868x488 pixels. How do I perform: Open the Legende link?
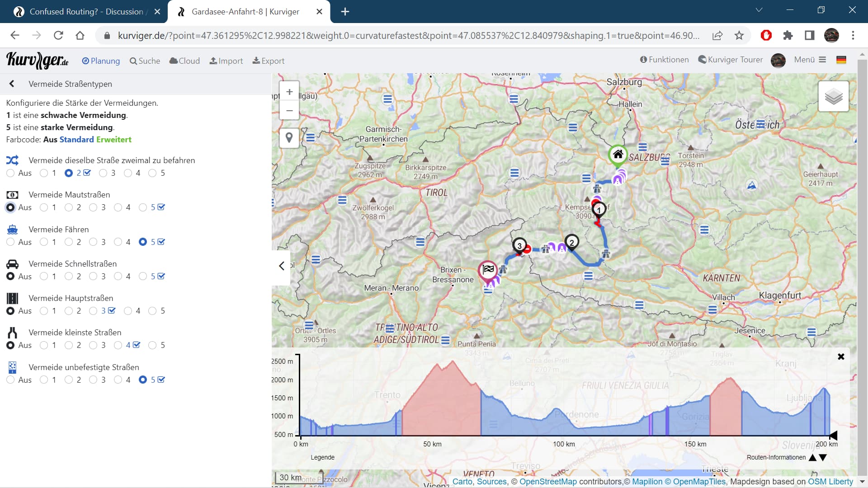322,457
